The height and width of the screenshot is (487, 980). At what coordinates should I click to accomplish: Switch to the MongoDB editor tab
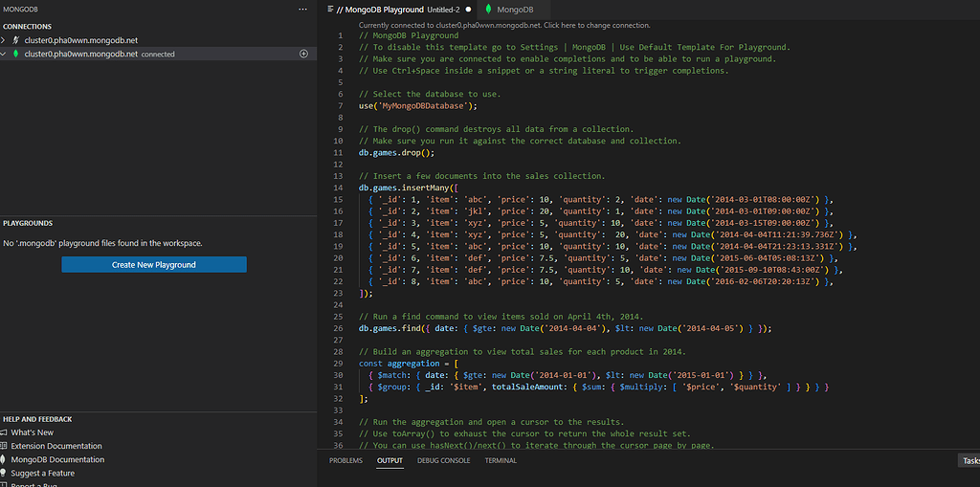coord(516,9)
